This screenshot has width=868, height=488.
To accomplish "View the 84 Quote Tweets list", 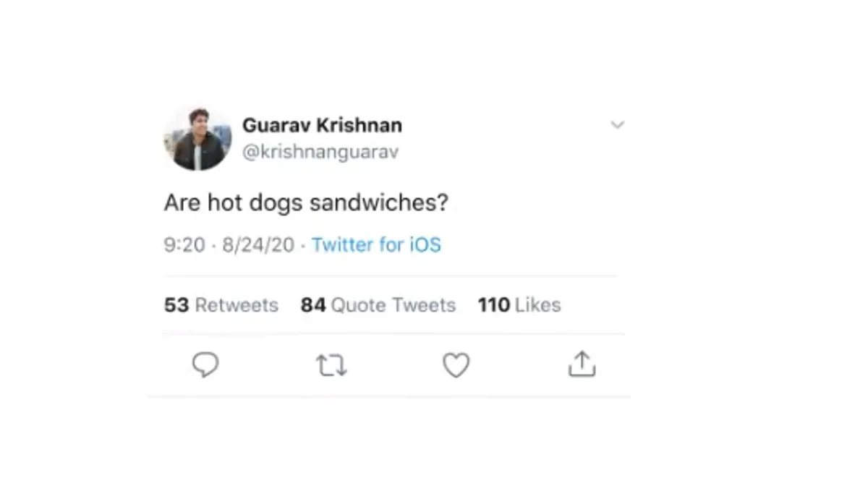I will pyautogui.click(x=378, y=305).
